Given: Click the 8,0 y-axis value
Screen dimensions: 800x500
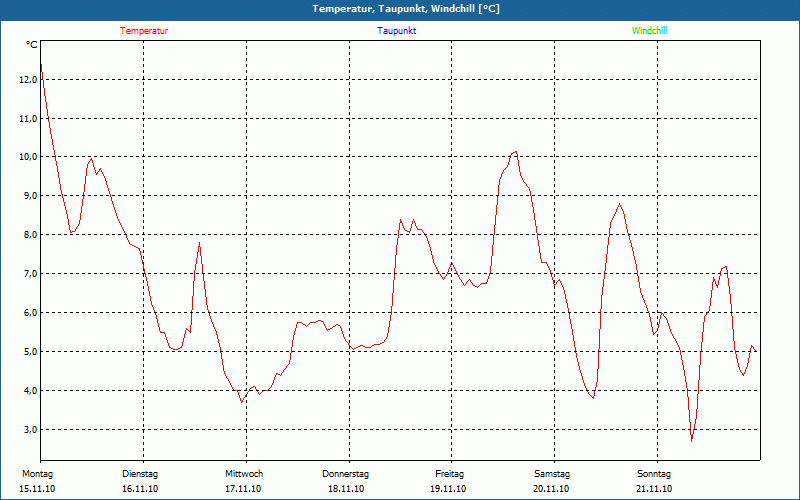Looking at the screenshot, I should pos(30,235).
